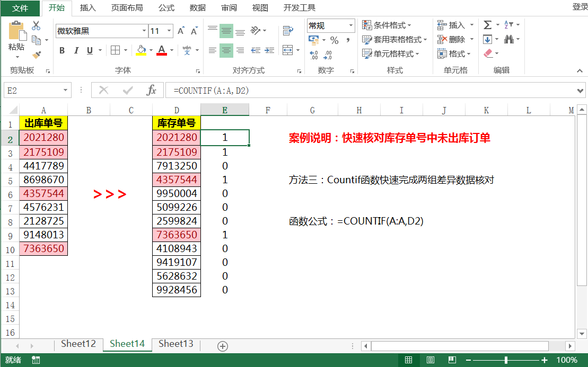Click the decrease indent icon
588x367 pixels.
[x=256, y=50]
